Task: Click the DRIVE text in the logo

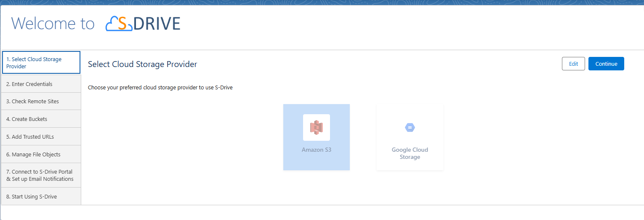Action: pos(157,24)
